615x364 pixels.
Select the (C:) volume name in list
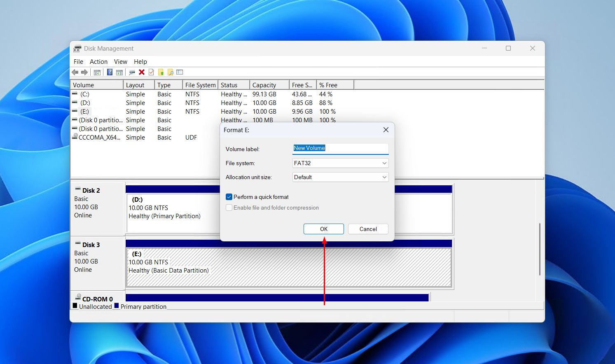pos(85,94)
